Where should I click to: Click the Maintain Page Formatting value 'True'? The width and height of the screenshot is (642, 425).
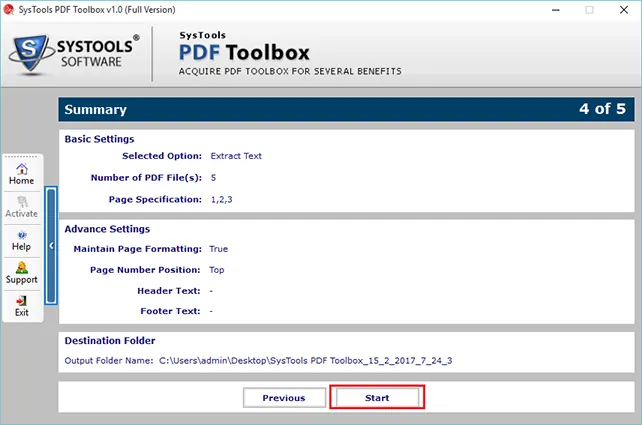point(218,249)
